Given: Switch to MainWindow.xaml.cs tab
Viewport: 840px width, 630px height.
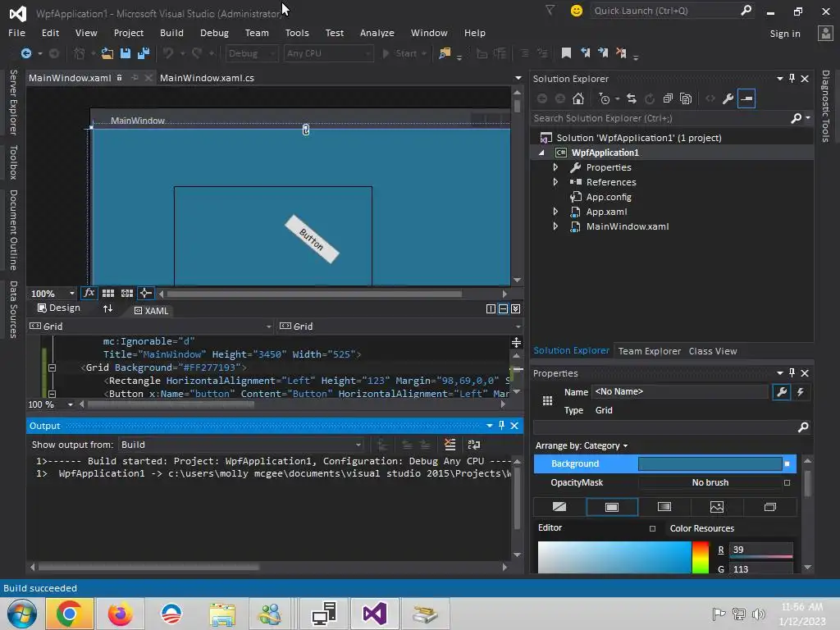Looking at the screenshot, I should pyautogui.click(x=207, y=78).
